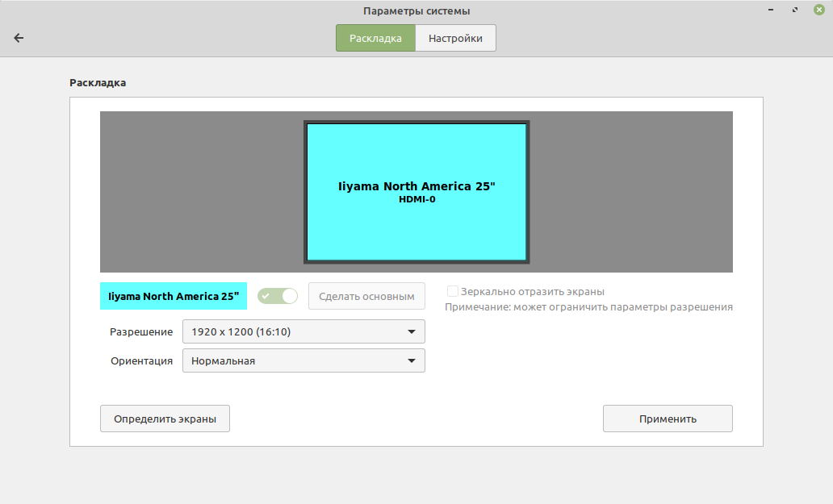Viewport: 833px width, 504px height.
Task: Switch to the Раскладка tab
Action: (375, 38)
